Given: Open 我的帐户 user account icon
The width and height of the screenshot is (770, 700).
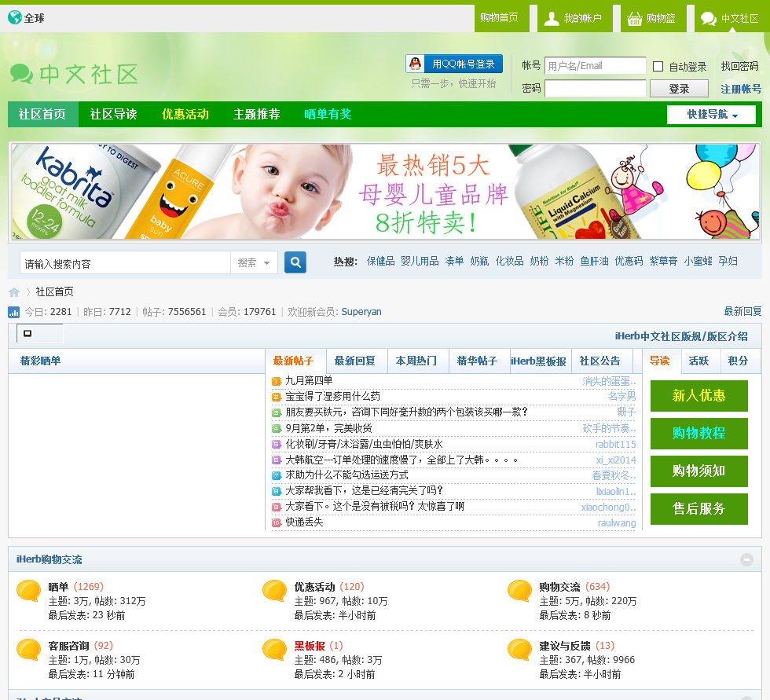Looking at the screenshot, I should (552, 19).
